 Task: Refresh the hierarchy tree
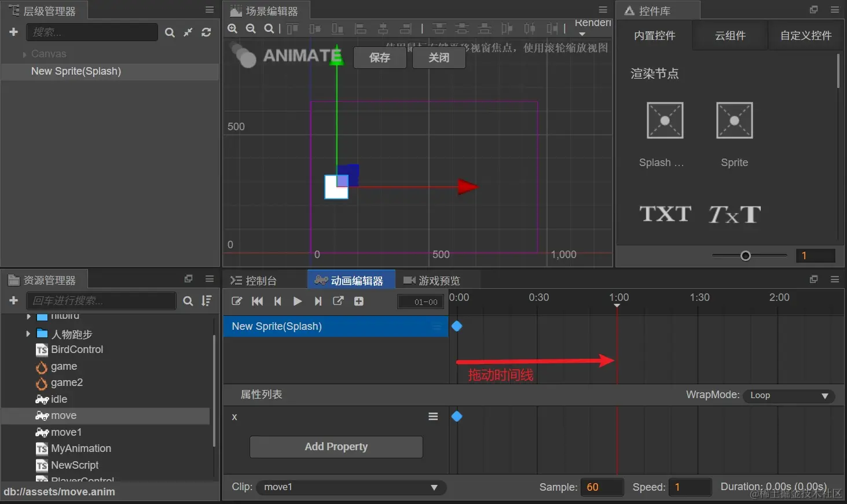206,32
